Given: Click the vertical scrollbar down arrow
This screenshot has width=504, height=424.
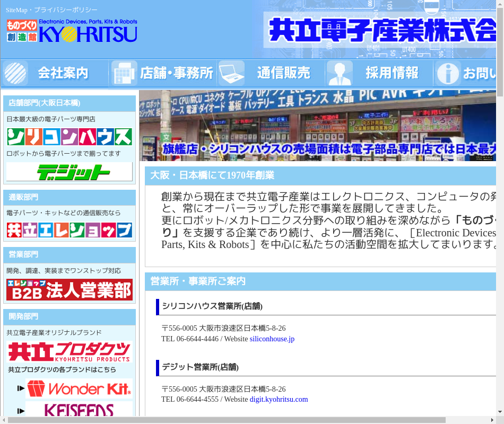Looking at the screenshot, I should click(x=500, y=411).
